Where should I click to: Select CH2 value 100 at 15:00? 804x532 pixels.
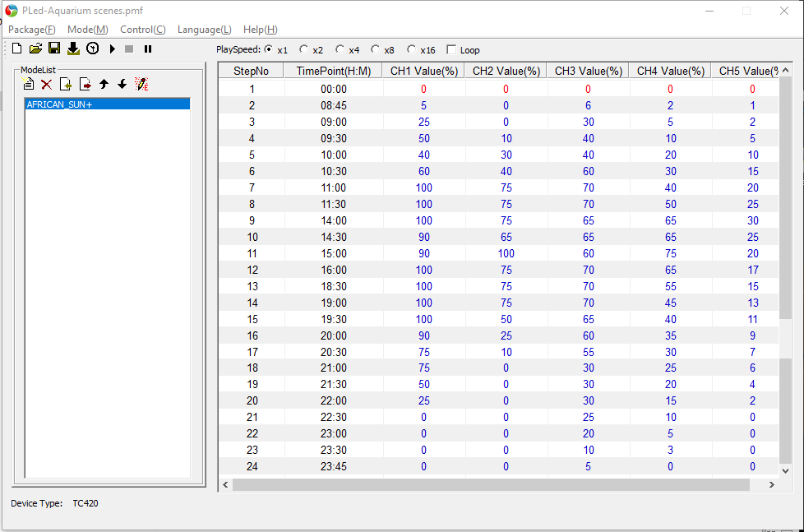click(506, 253)
